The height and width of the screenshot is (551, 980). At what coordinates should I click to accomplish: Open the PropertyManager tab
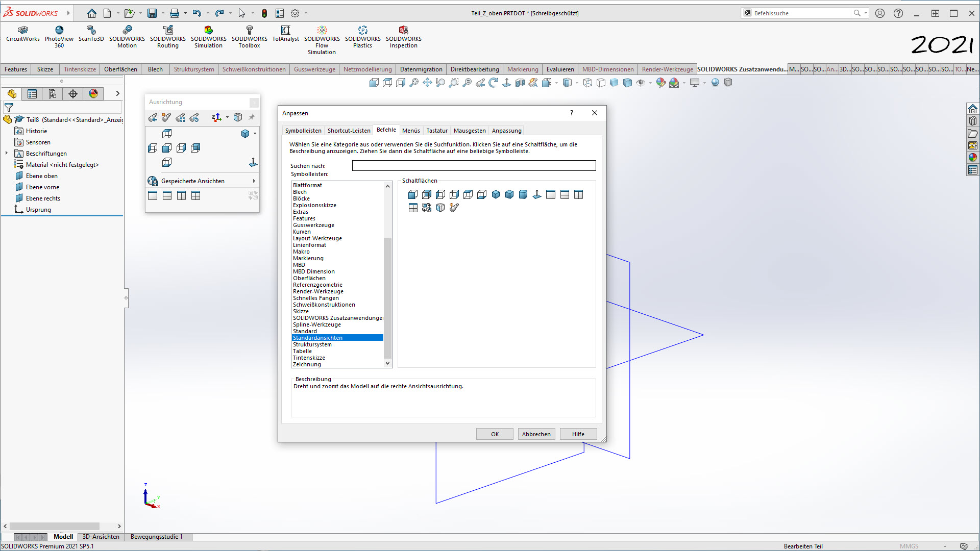pos(32,94)
